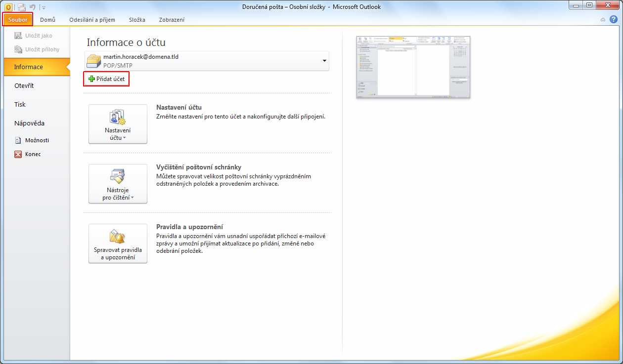This screenshot has height=364, width=623.
Task: Click the Informace o účtu heading
Action: point(126,42)
